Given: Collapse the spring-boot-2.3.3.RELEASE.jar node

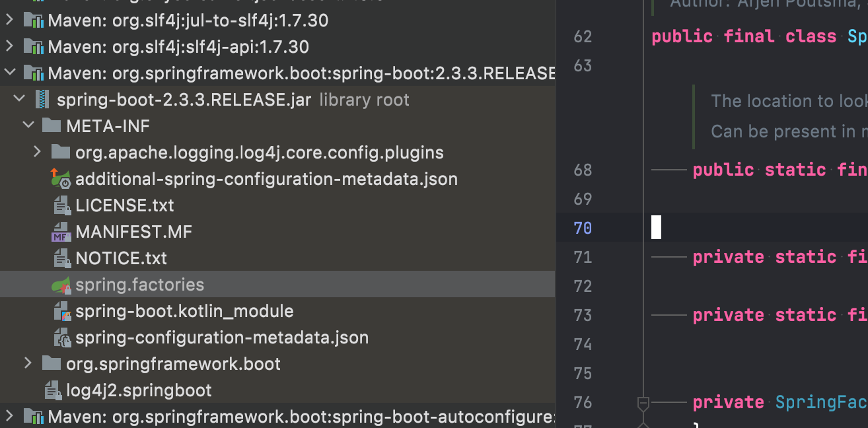Looking at the screenshot, I should pos(19,99).
